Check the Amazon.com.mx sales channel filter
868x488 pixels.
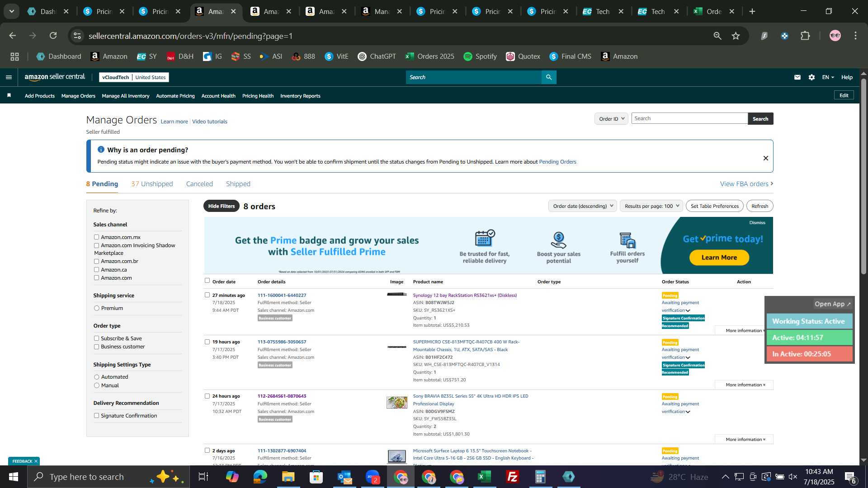pos(96,237)
